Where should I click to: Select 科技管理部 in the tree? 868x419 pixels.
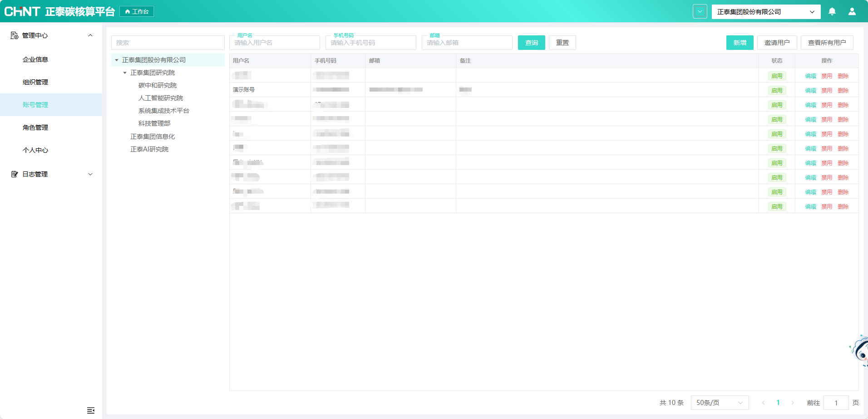(154, 123)
